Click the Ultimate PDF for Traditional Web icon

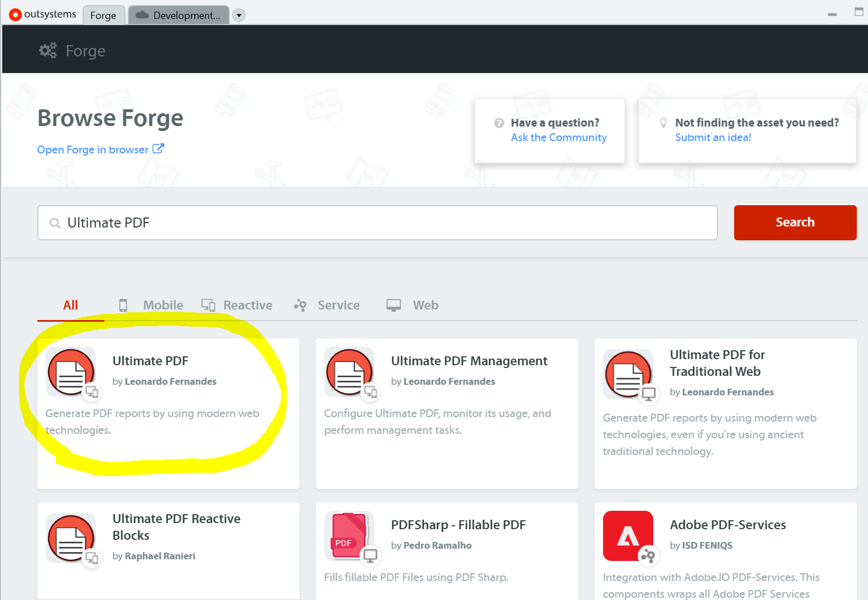click(628, 374)
